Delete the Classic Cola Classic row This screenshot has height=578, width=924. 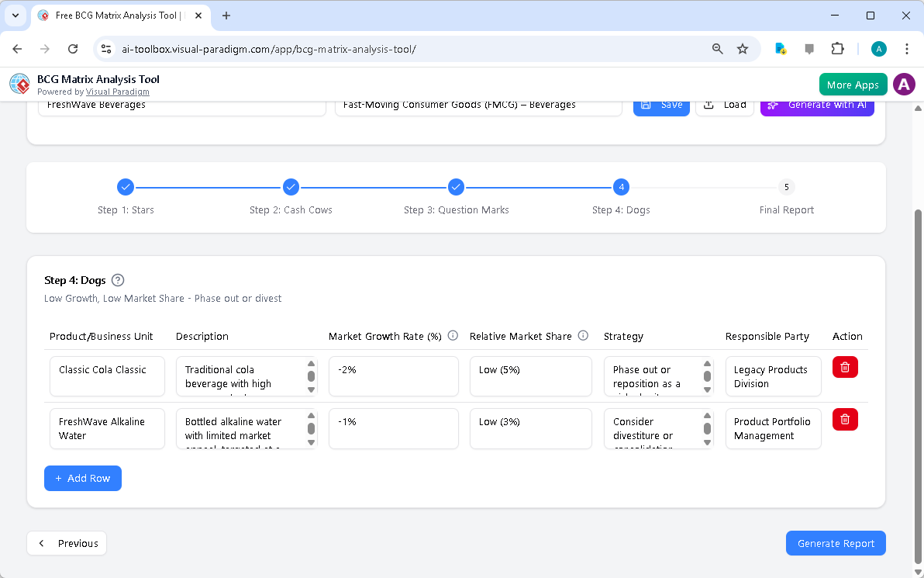pos(845,367)
